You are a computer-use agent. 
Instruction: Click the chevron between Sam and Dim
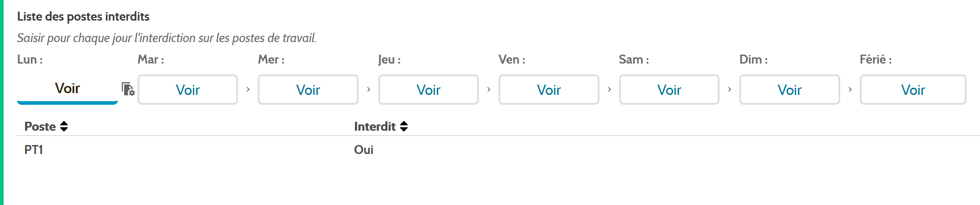click(729, 90)
